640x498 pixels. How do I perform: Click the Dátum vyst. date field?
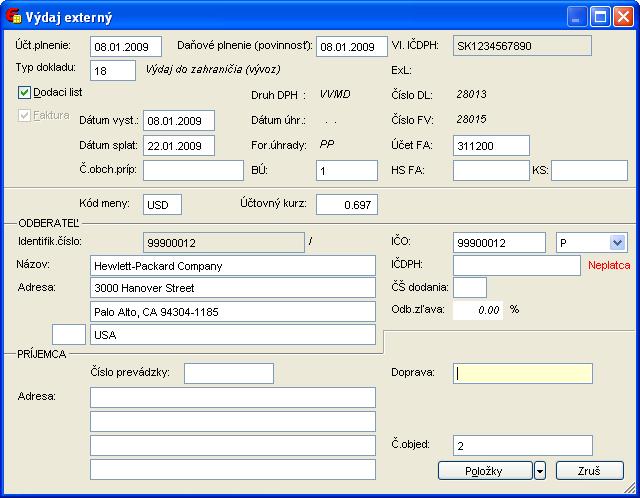pos(179,121)
